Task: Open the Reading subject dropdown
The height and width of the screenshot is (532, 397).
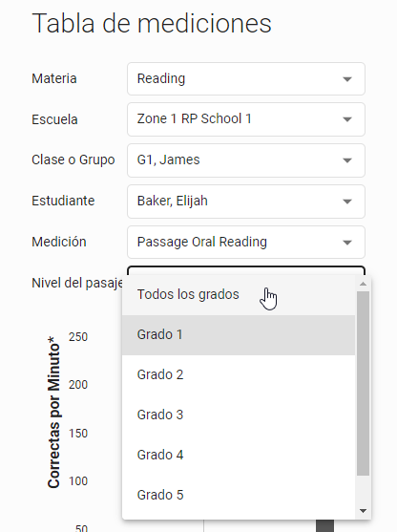Action: pyautogui.click(x=246, y=78)
